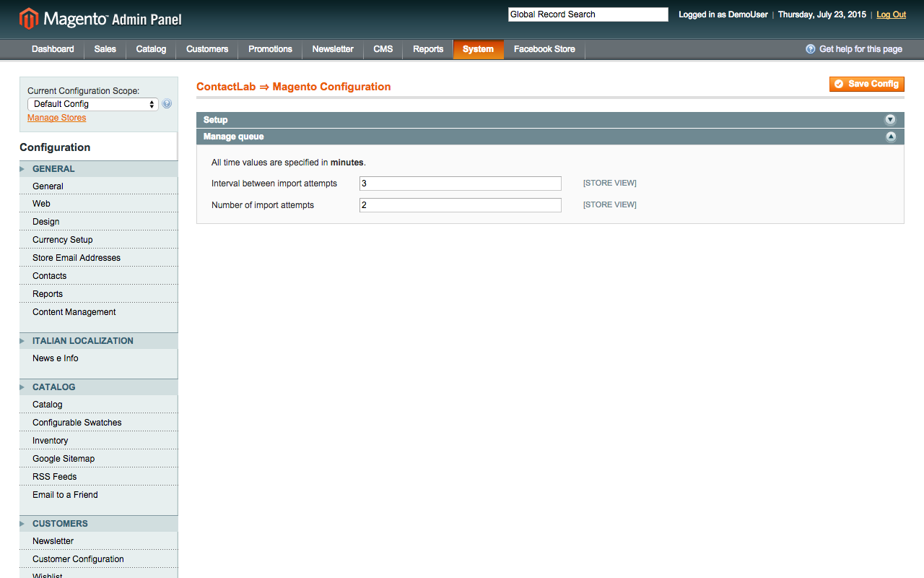Open Store Email Addresses configuration

click(x=98, y=258)
